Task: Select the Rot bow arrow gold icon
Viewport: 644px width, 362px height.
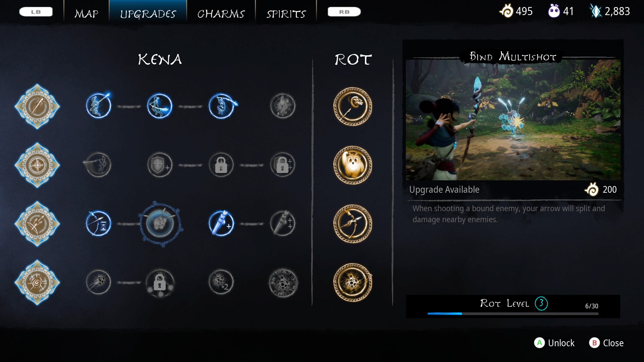Action: click(x=353, y=224)
